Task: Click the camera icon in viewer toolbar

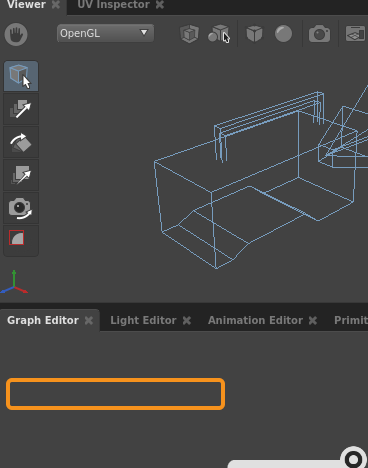Action: pos(319,34)
